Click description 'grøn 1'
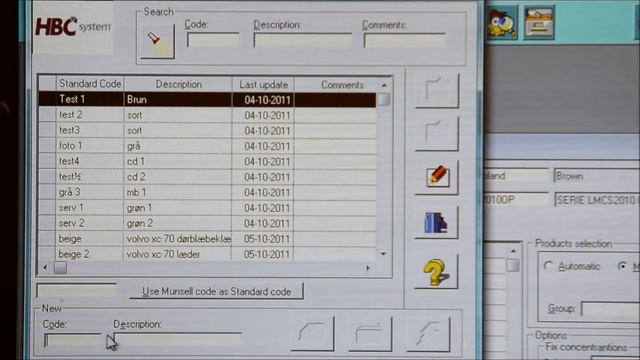This screenshot has height=360, width=640. tap(139, 208)
